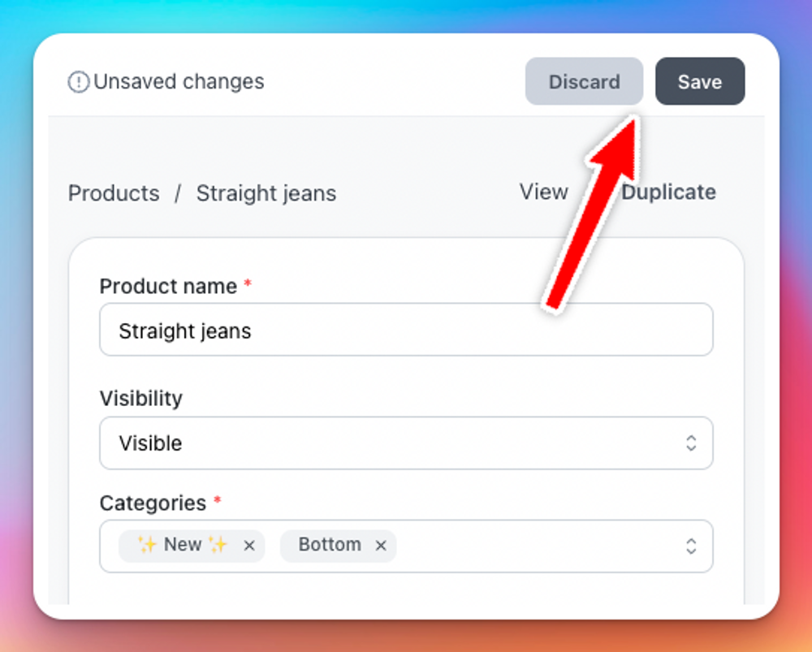Click the Product name field label
Viewport: 812px width, 652px height.
pos(168,286)
